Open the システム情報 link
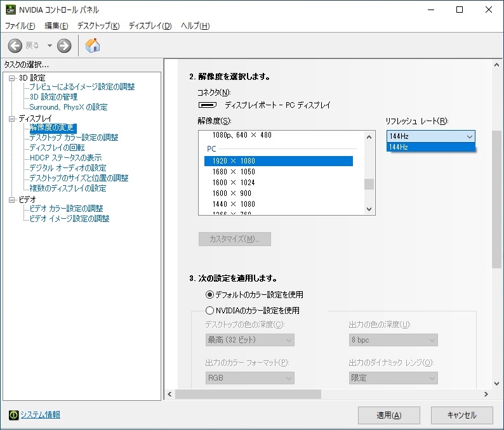The image size is (504, 430). [x=40, y=415]
